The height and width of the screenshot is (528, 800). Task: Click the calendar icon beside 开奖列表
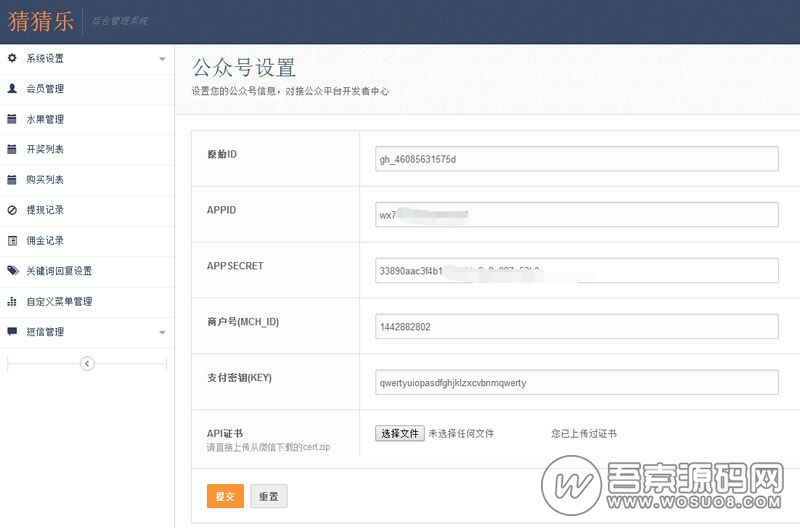(x=12, y=149)
